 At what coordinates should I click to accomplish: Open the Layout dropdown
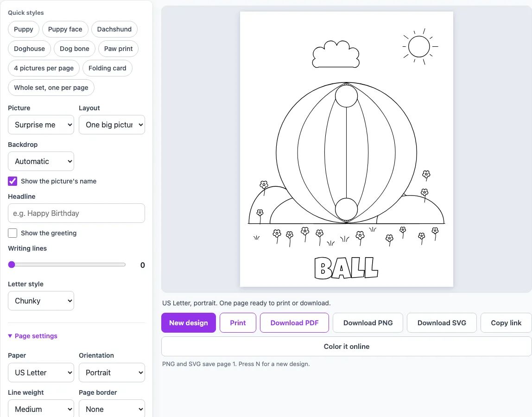pos(112,125)
